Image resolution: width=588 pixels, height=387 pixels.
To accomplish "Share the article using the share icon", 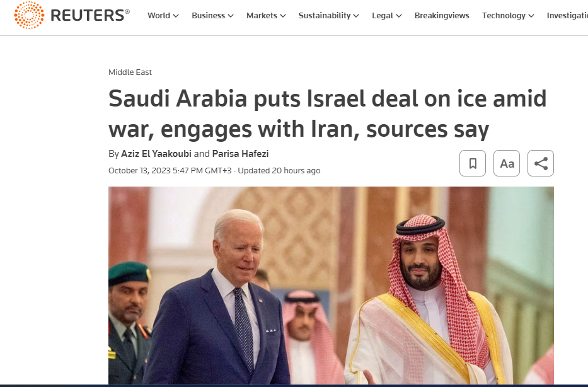I will pos(540,163).
